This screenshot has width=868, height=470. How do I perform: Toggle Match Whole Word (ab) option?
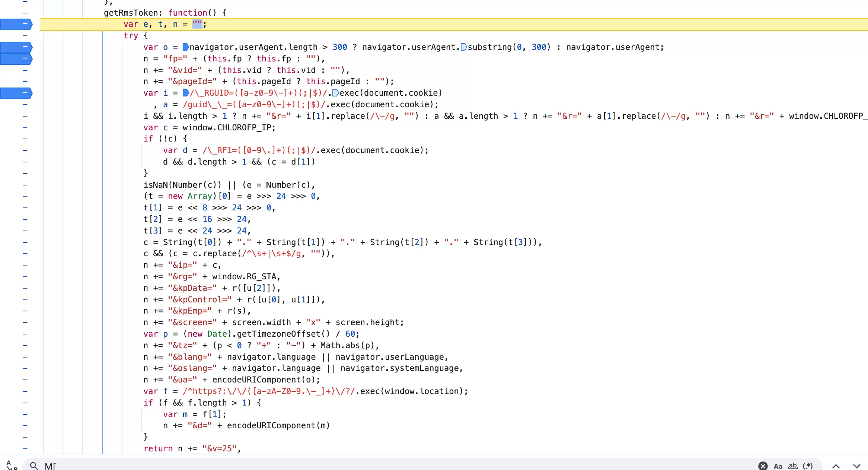(793, 466)
